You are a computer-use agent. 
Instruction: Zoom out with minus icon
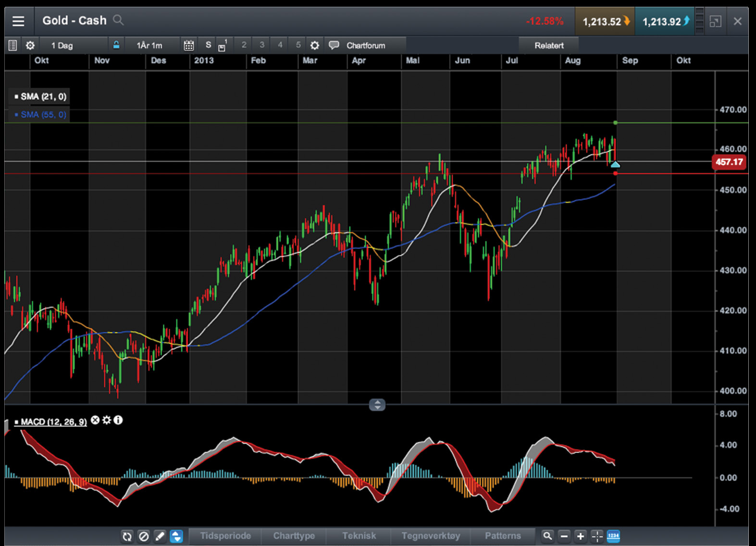pos(564,536)
